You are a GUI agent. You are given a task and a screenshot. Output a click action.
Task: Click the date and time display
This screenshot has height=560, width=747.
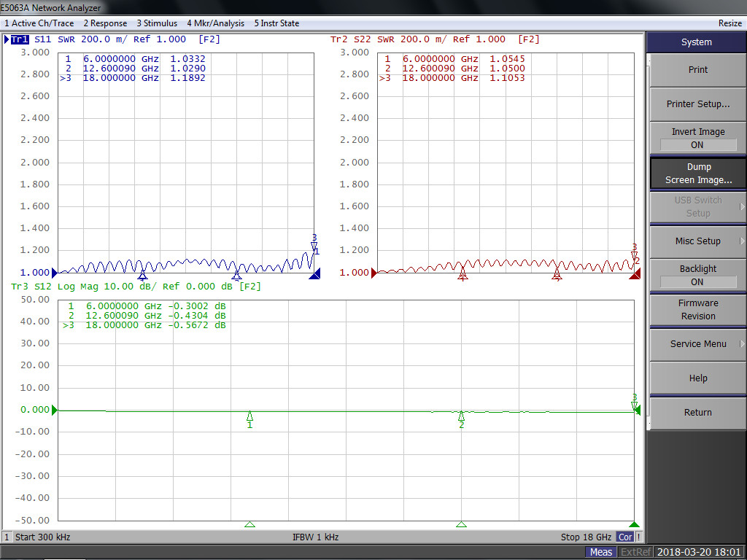(700, 552)
